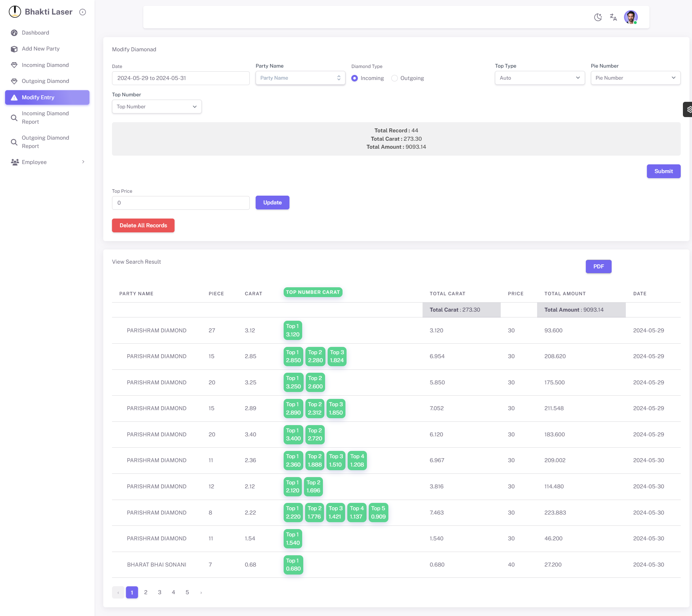Open the Pie Number dropdown
Screen dimensions: 692x616
635,78
